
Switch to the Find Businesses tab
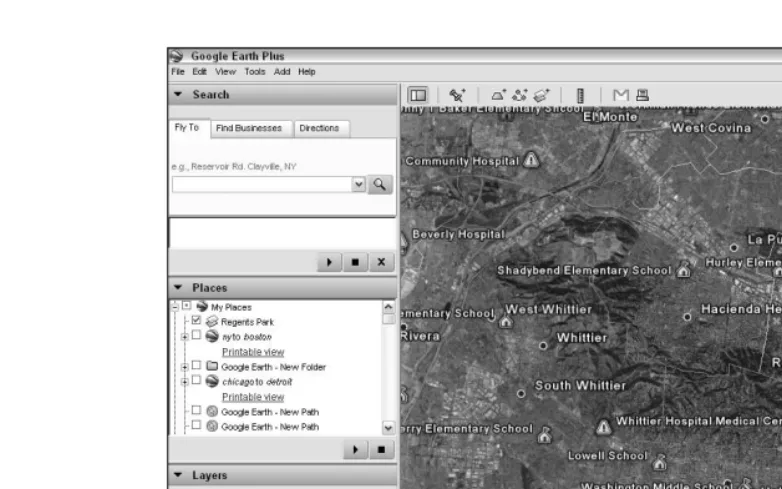pyautogui.click(x=249, y=128)
